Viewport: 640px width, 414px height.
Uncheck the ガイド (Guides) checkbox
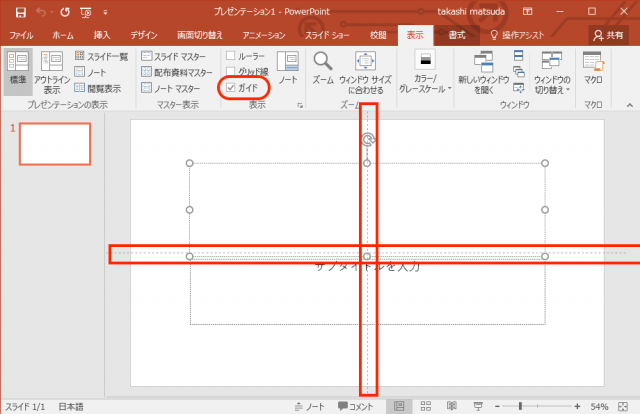pos(232,88)
